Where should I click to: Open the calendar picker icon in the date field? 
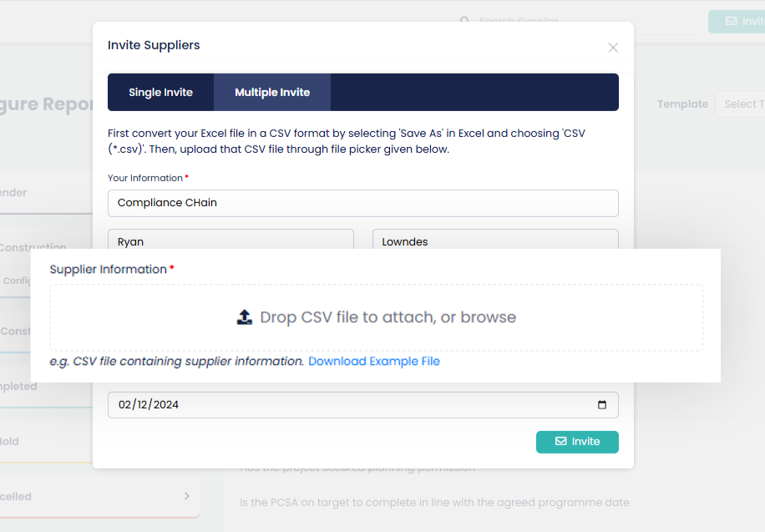click(x=602, y=404)
